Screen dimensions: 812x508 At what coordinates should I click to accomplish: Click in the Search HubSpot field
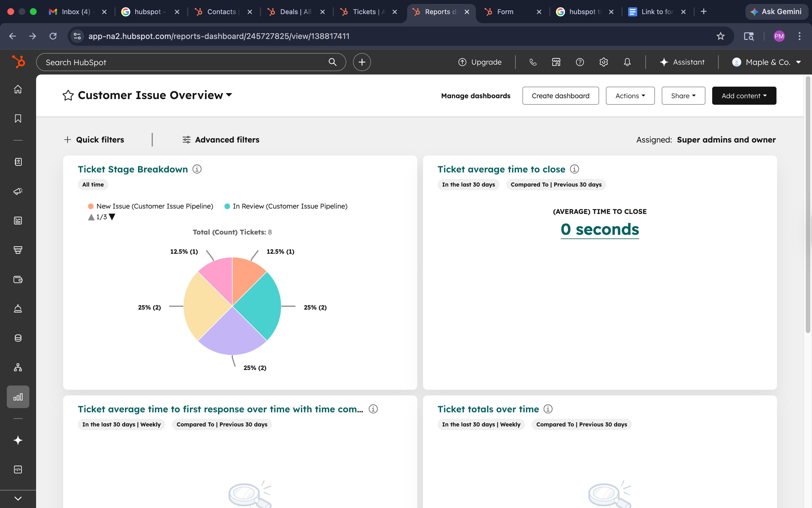[x=191, y=62]
